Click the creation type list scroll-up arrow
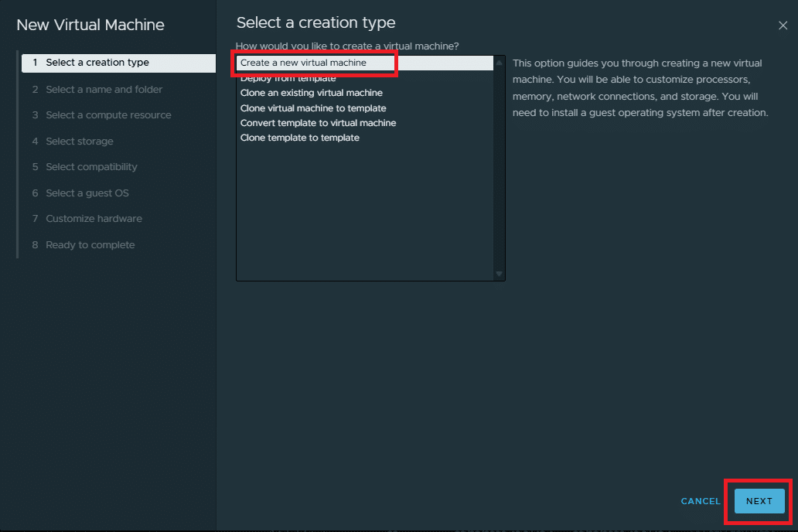798x532 pixels. (499, 63)
